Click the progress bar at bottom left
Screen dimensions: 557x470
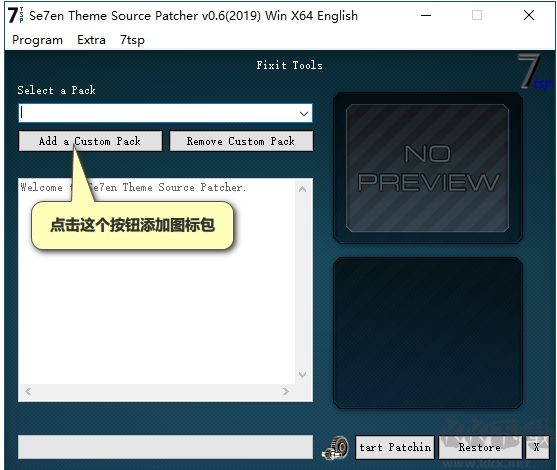[166, 447]
